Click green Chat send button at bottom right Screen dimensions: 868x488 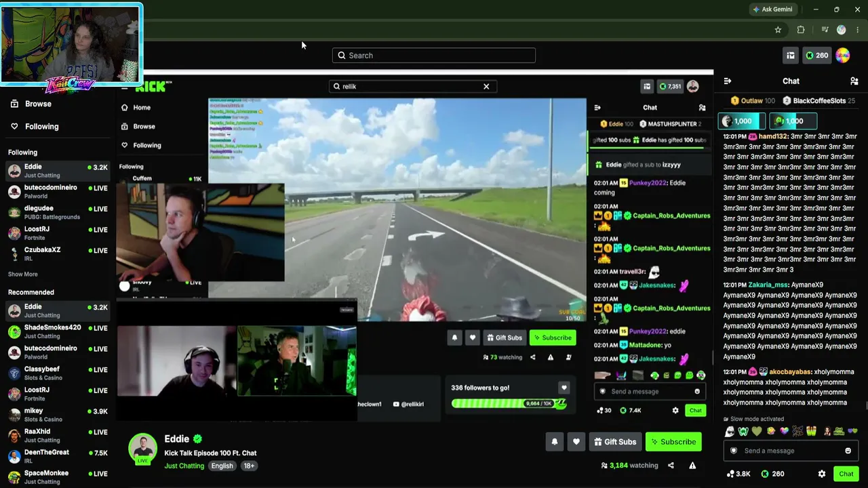[x=846, y=474]
